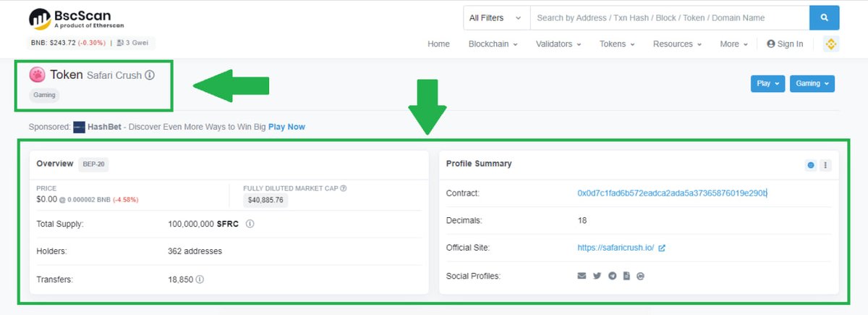868x315 pixels.
Task: Open the All Filters dropdown
Action: click(x=496, y=17)
